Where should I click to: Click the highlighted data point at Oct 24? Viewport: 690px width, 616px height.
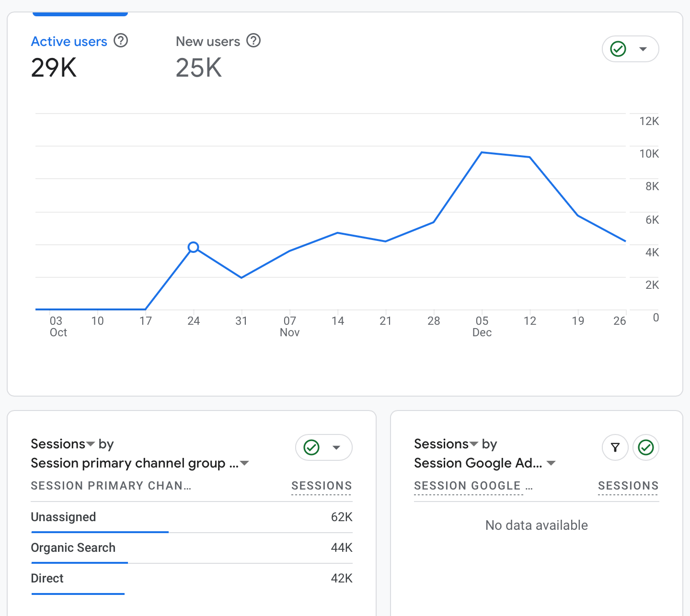(x=193, y=247)
